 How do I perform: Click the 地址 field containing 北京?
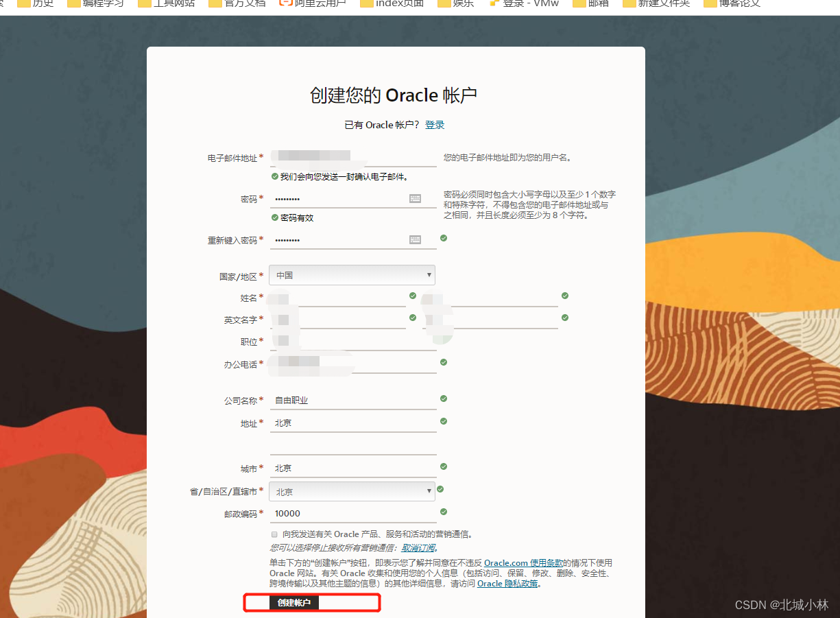pos(353,423)
